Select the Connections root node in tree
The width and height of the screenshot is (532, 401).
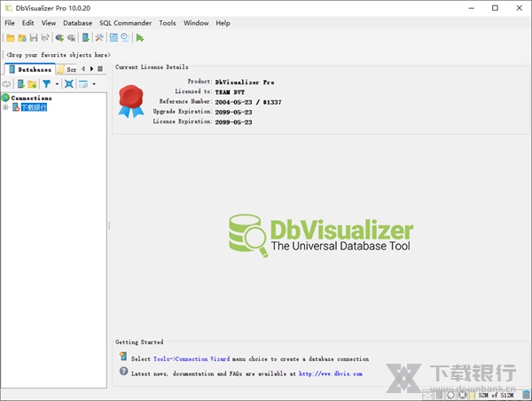[31, 98]
